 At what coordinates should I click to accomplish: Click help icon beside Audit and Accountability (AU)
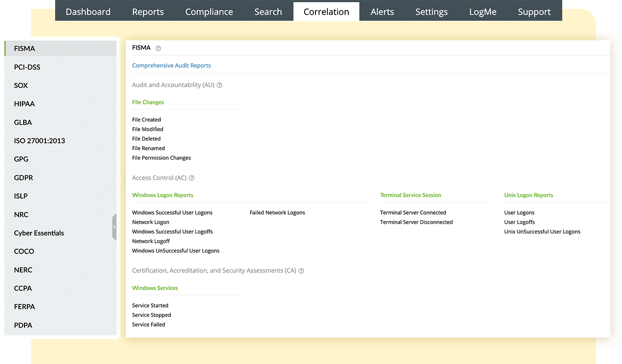click(220, 85)
